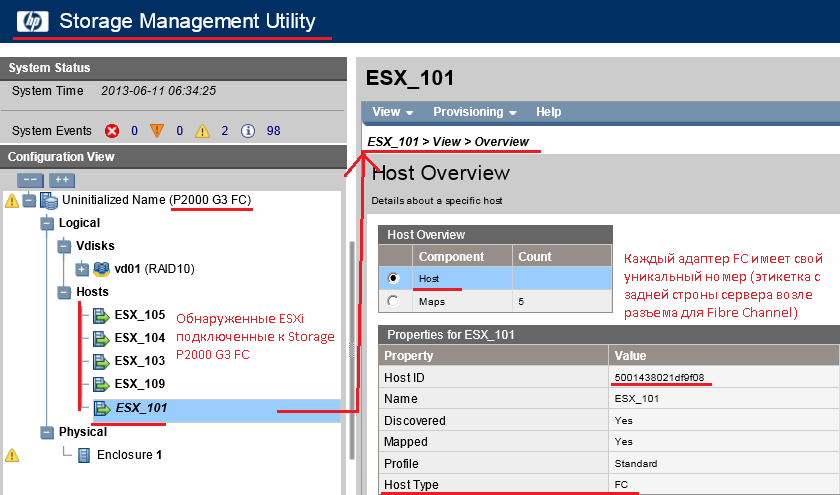The height and width of the screenshot is (495, 840).
Task: Collapse the Physical node
Action: 47,432
